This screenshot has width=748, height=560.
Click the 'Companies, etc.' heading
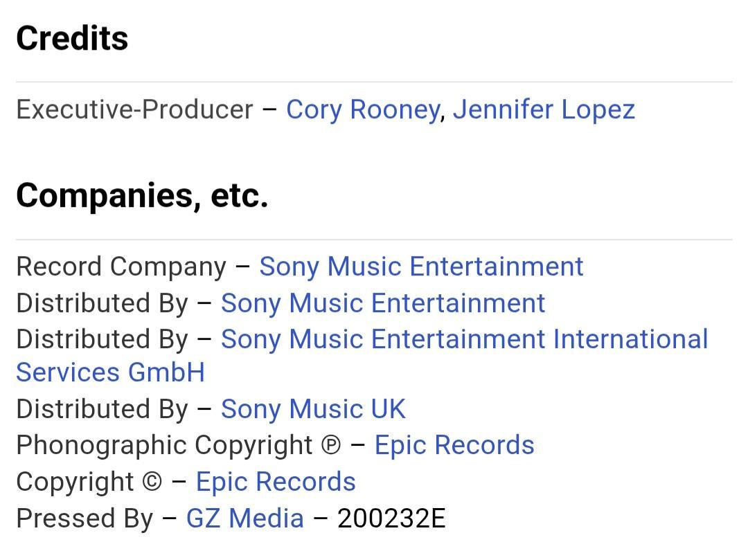pos(142,195)
